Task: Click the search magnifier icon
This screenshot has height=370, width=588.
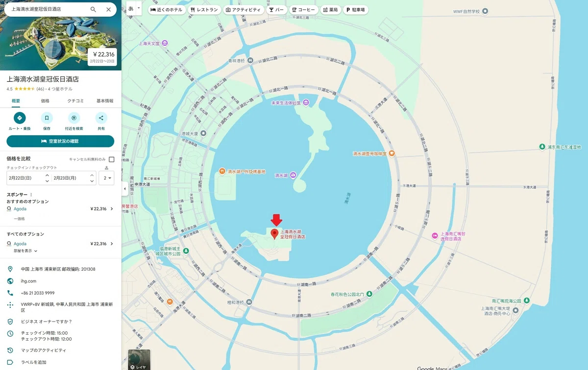Action: (x=93, y=9)
